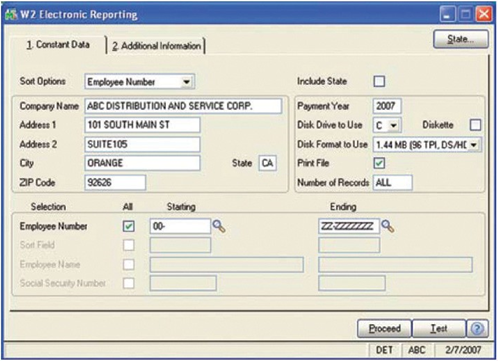
Task: Check the Sort Field All checkbox
Action: tap(129, 245)
